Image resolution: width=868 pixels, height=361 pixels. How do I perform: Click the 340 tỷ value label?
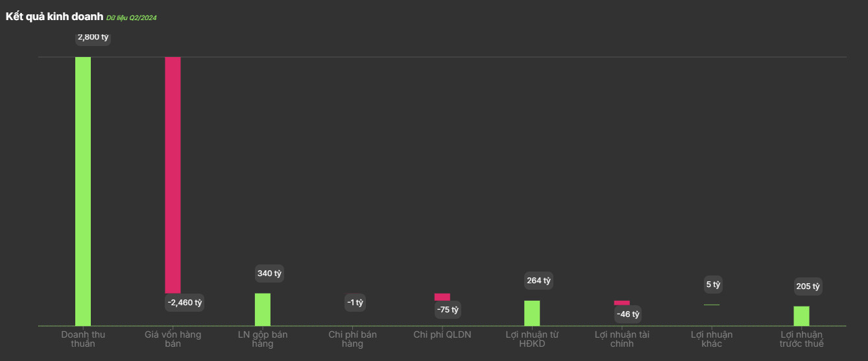tap(269, 274)
